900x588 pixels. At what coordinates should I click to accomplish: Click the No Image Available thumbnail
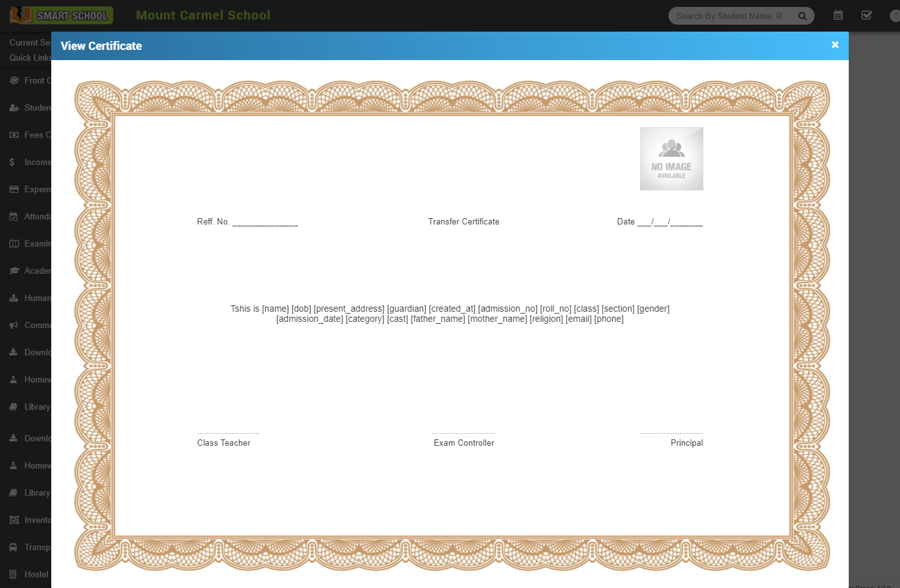coord(671,159)
